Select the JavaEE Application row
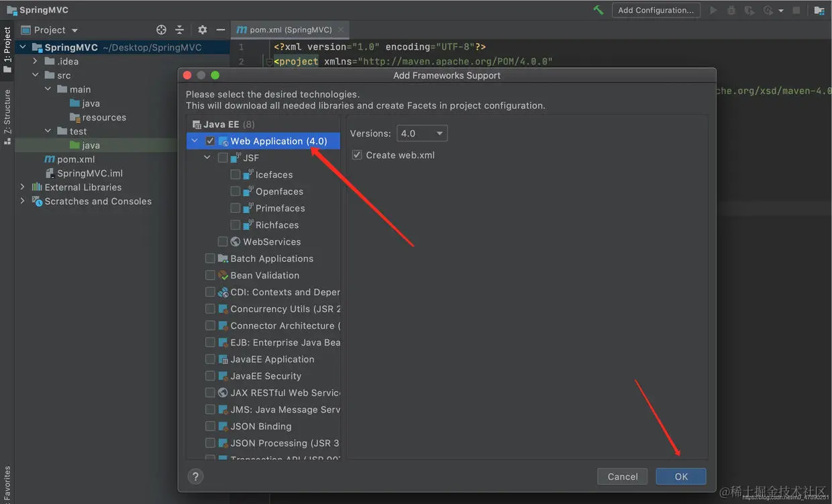 [x=263, y=359]
